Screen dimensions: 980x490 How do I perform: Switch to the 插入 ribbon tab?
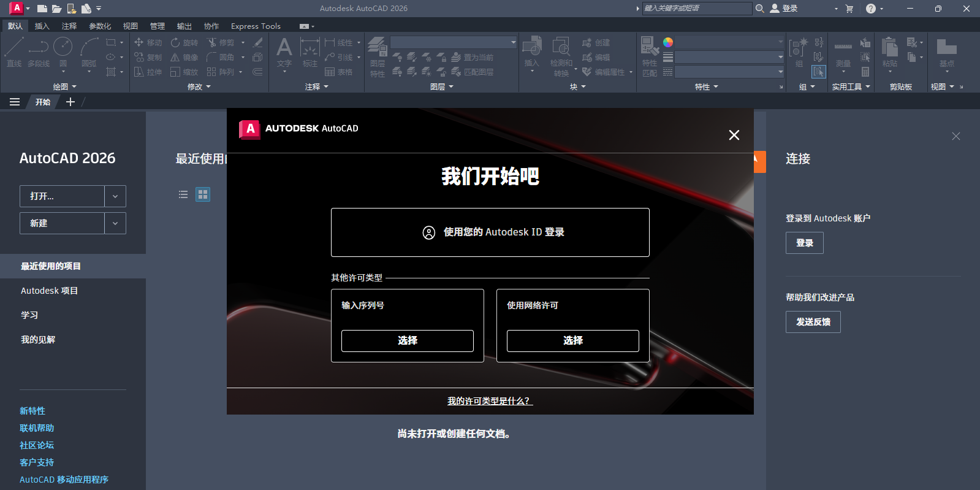tap(42, 26)
